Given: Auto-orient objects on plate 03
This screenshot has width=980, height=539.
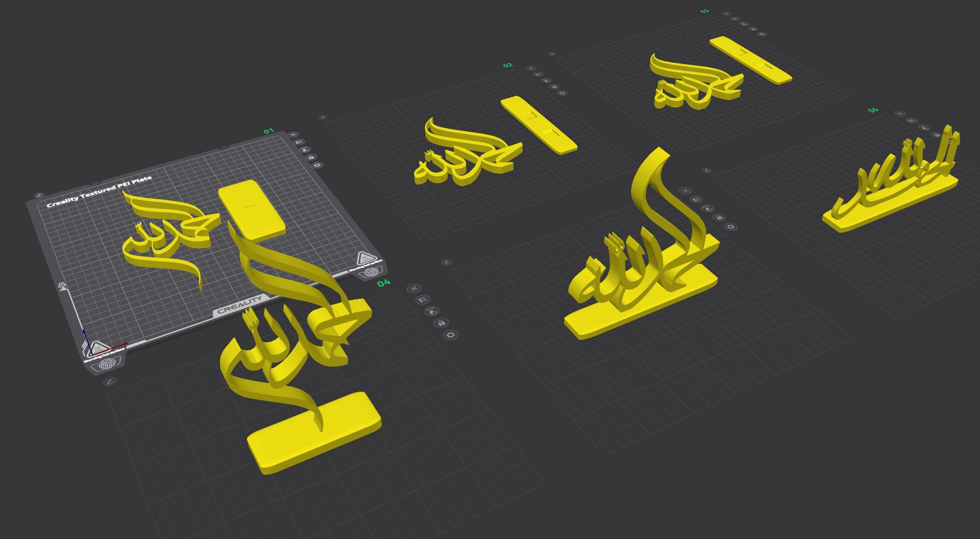Looking at the screenshot, I should click(x=744, y=24).
